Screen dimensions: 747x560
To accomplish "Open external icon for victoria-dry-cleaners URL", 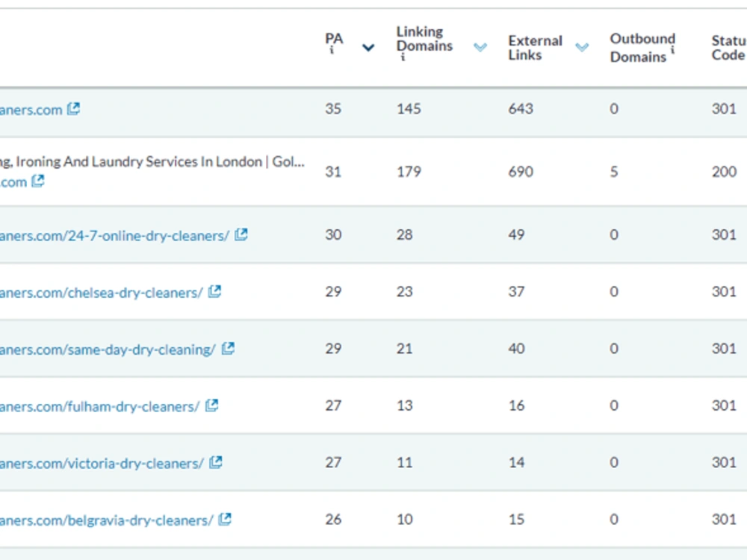I will 216,462.
